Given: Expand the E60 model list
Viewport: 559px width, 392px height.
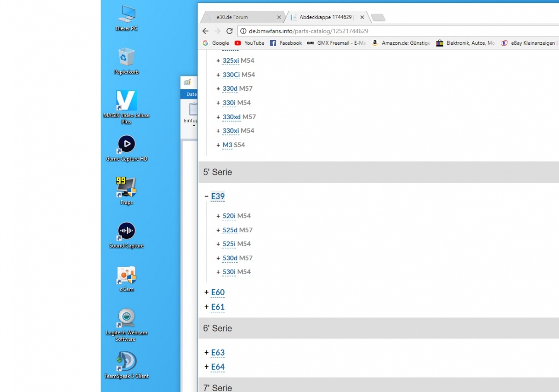Looking at the screenshot, I should point(206,292).
